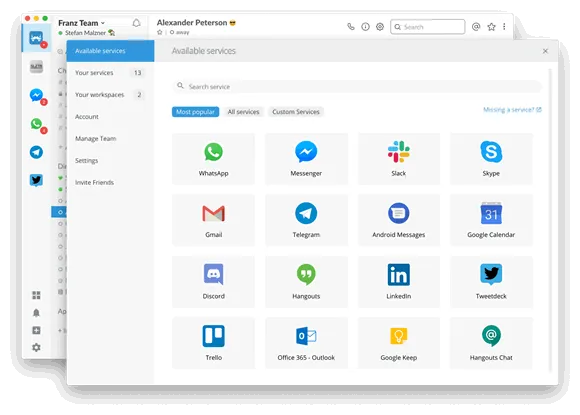Add the LinkedIn service
Image resolution: width=580 pixels, height=415 pixels.
pyautogui.click(x=399, y=281)
